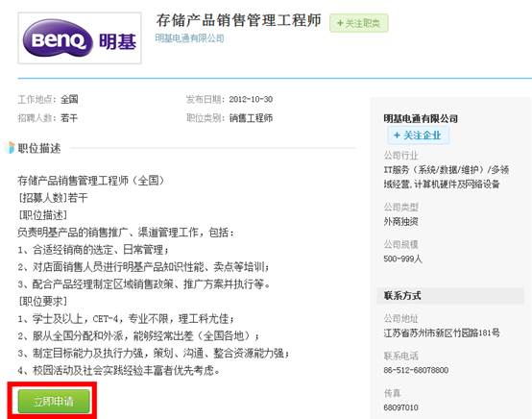
Task: Click the 外商独资 company type value
Action: [400, 221]
